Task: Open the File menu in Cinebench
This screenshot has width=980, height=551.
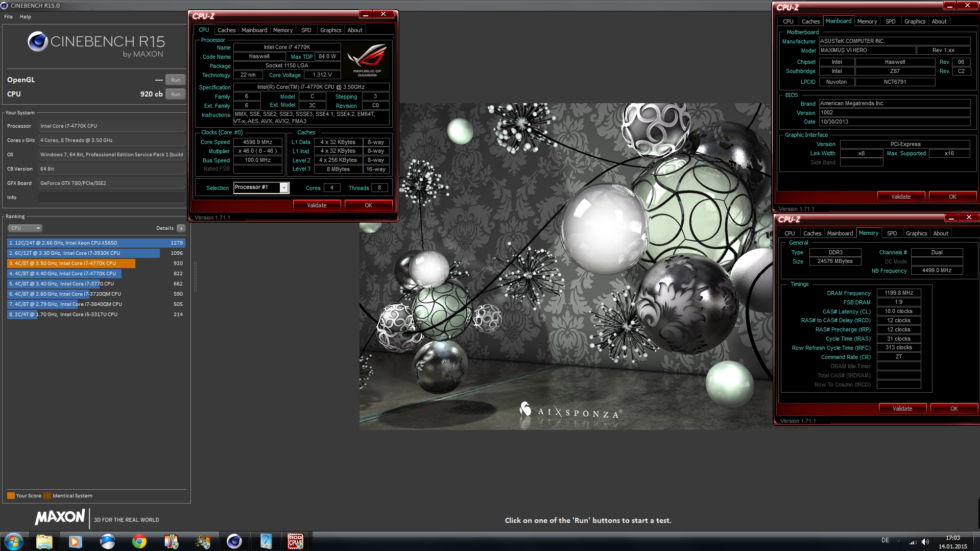Action: [x=8, y=17]
